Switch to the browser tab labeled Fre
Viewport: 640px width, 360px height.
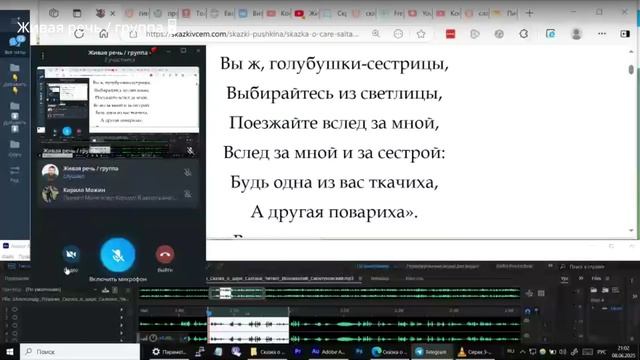(391, 13)
